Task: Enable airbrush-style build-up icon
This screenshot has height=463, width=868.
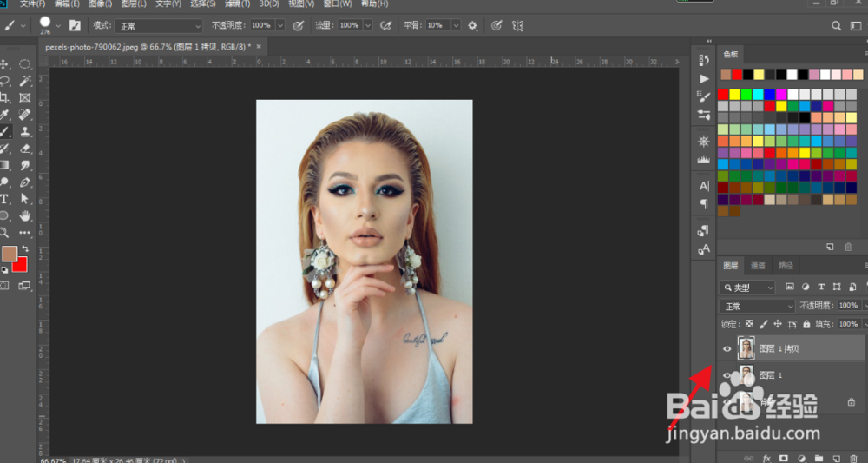Action: [x=386, y=25]
